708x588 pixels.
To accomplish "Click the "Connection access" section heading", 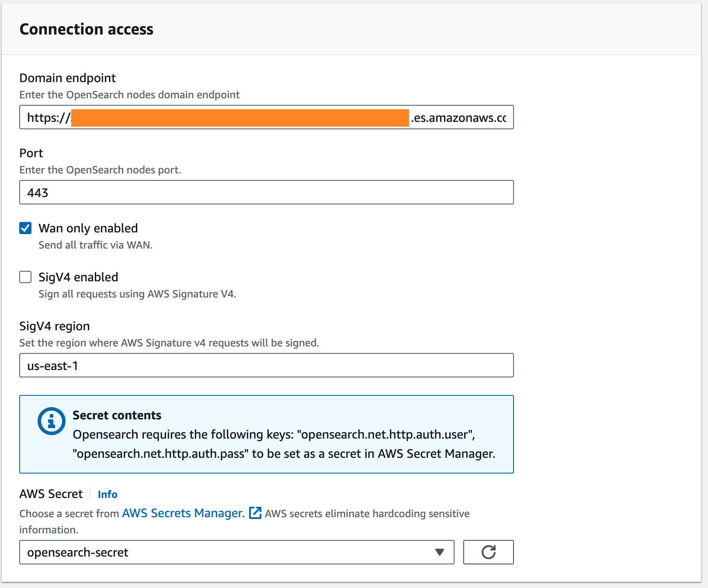I will coord(87,29).
